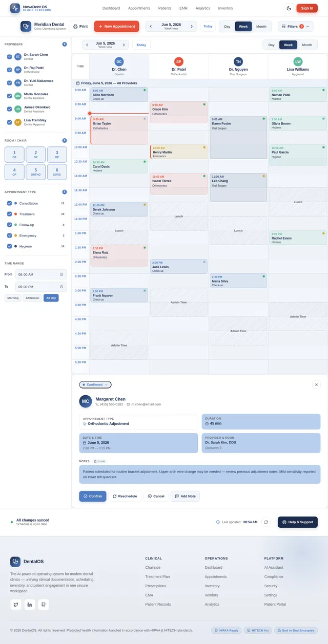
Task: Toggle the Emergency appointment type checkbox
Action: pos(9,235)
